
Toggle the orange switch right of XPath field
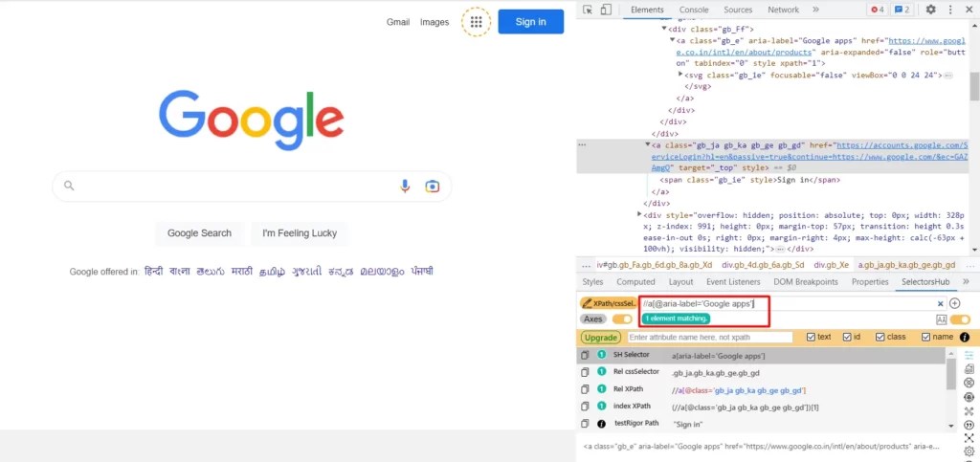click(961, 319)
